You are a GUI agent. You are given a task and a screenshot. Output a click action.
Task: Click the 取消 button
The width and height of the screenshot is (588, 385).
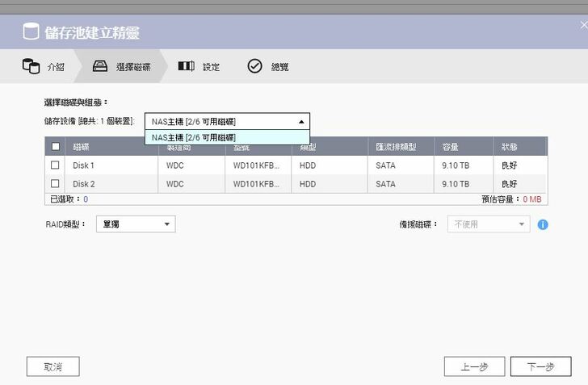pos(52,366)
